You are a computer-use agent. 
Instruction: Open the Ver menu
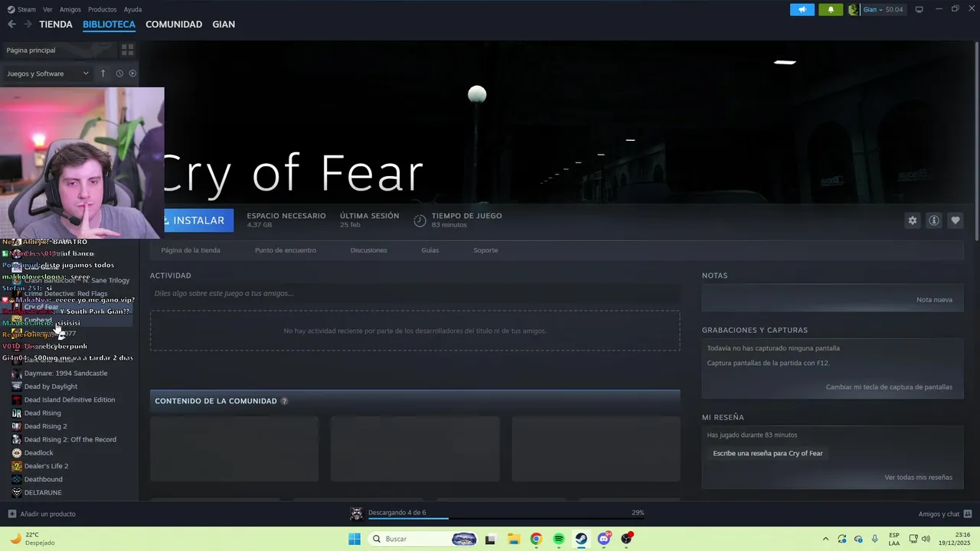pyautogui.click(x=47, y=9)
